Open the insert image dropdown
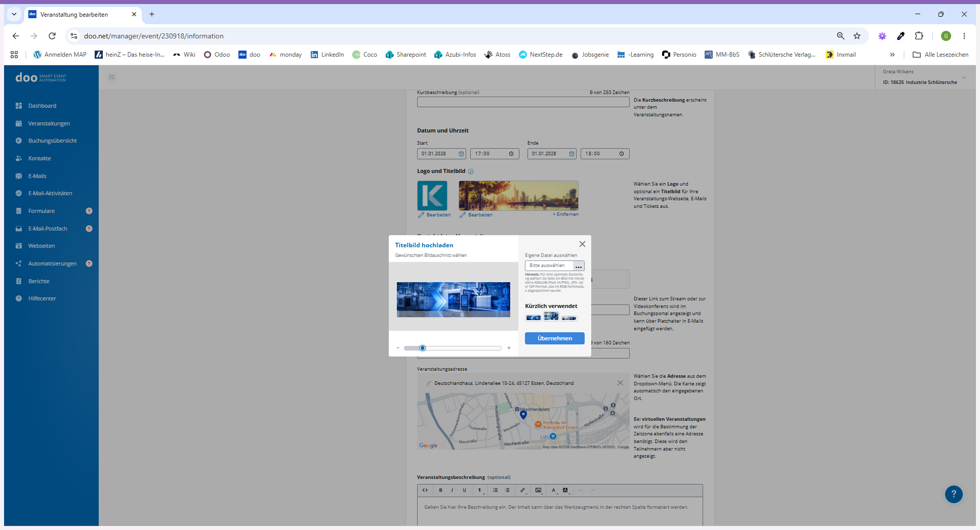This screenshot has width=980, height=530. 539,490
